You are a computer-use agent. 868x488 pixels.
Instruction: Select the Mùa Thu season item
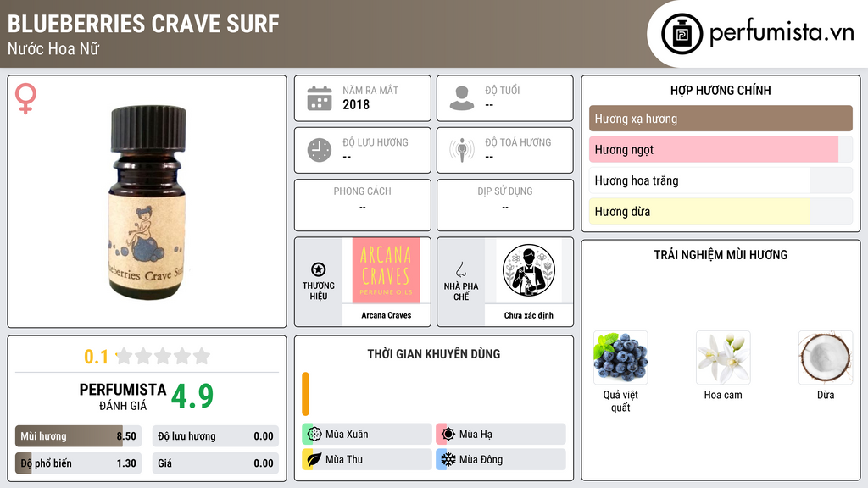click(366, 459)
